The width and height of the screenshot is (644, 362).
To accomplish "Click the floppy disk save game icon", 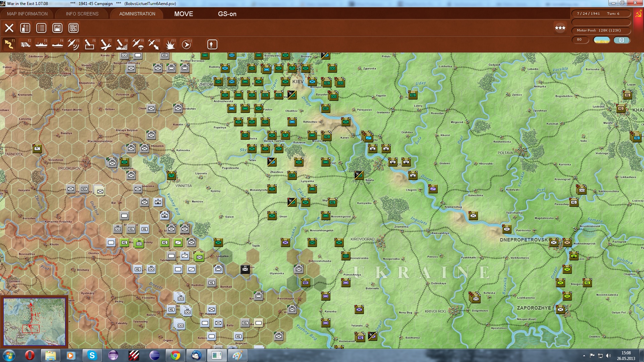I will (x=57, y=28).
